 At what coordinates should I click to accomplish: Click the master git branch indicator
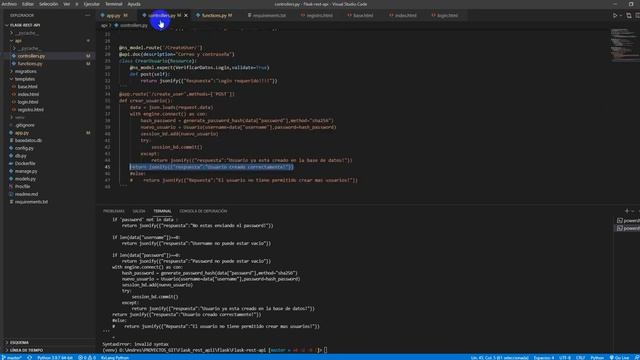click(12, 358)
